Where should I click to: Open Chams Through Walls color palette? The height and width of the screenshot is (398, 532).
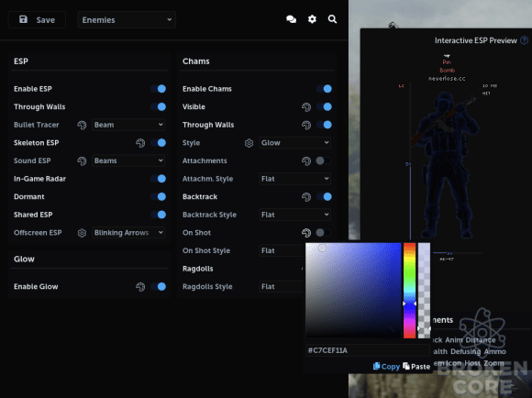click(306, 125)
